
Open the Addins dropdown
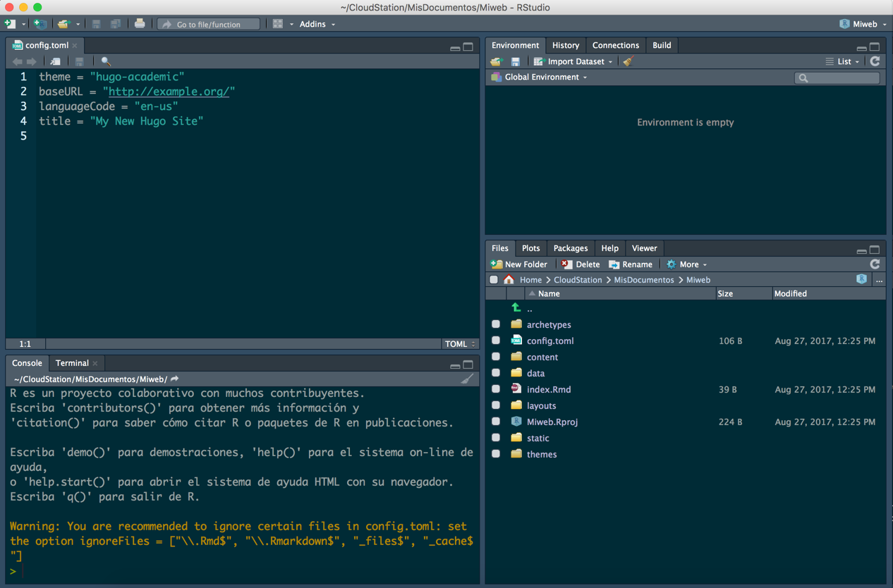317,24
